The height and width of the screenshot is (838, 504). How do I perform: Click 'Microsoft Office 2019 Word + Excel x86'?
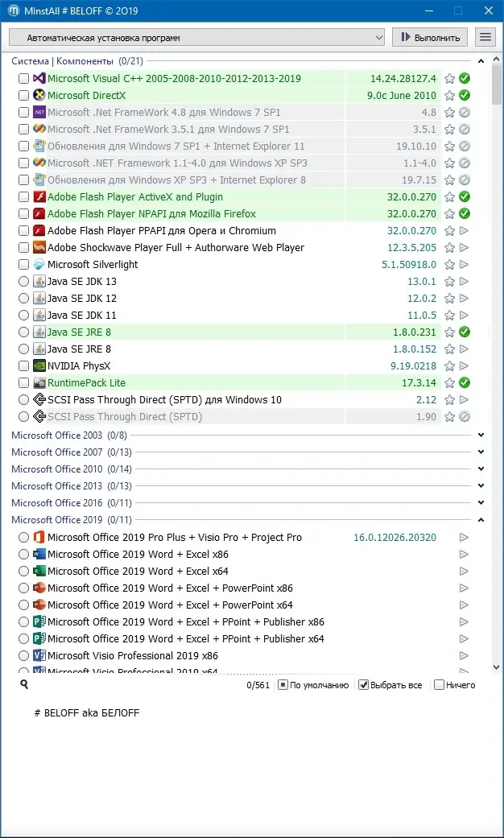[138, 554]
